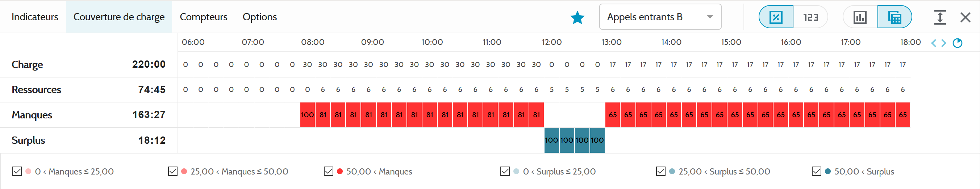Toggle the 25,00 < Surplus ≤ 50,00 checkbox
The image size is (980, 189).
(x=660, y=172)
